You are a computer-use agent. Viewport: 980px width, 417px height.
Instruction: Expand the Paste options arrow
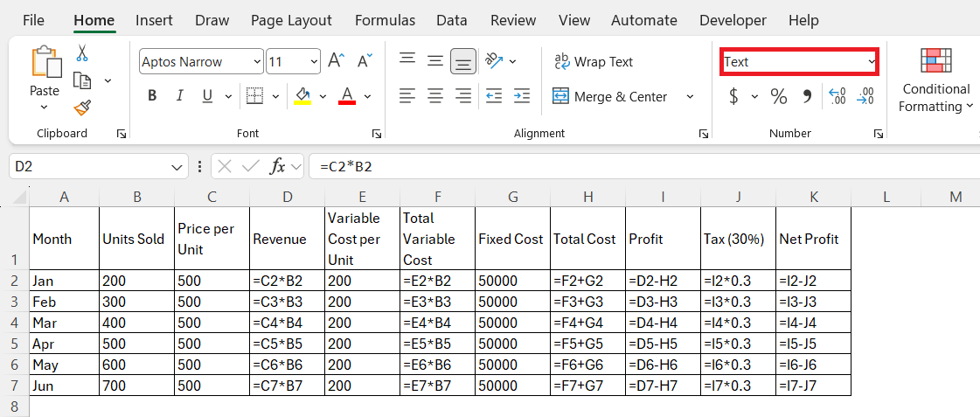[x=45, y=108]
